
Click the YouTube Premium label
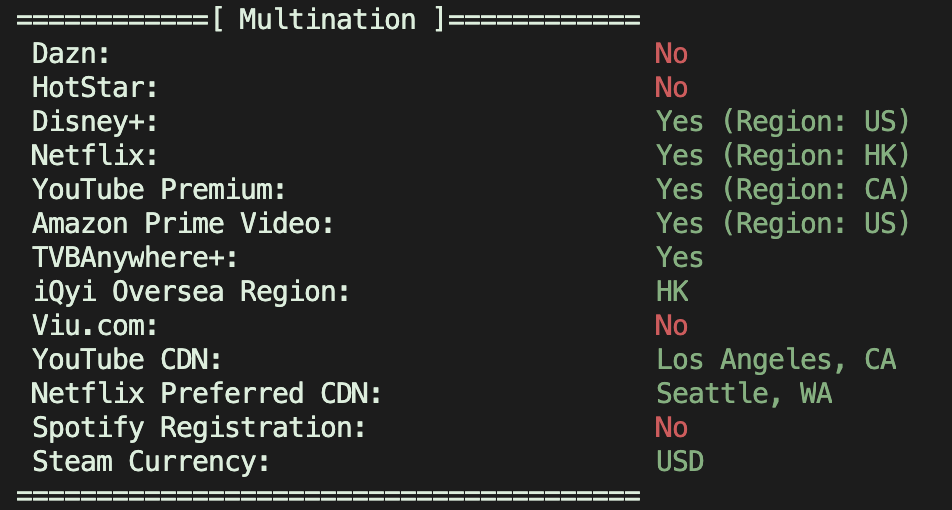[159, 190]
